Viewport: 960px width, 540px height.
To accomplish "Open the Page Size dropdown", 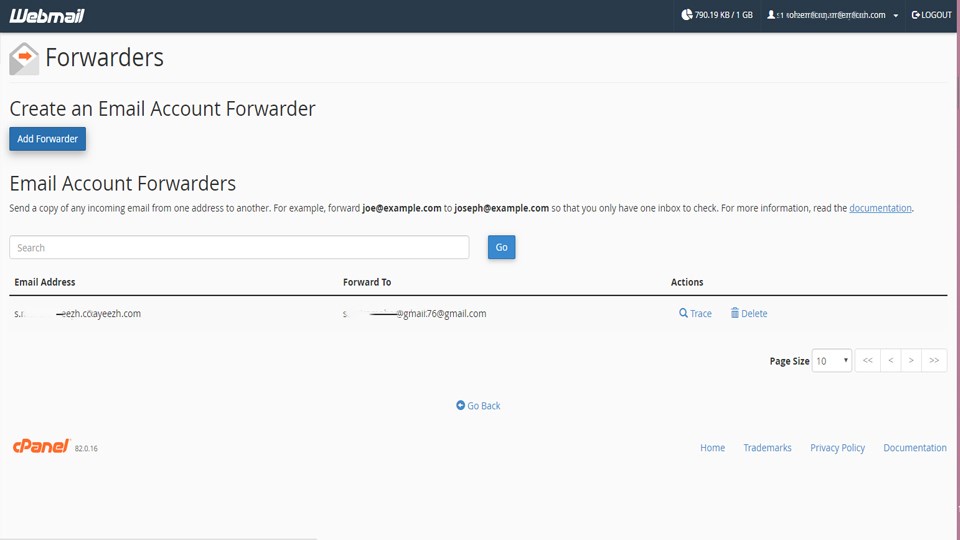I will (831, 361).
